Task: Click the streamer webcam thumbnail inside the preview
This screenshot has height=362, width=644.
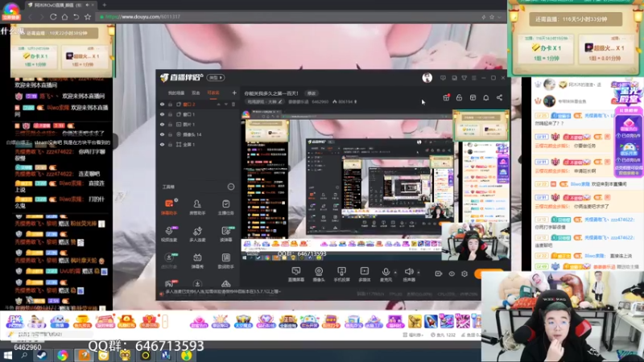Action: (475, 242)
